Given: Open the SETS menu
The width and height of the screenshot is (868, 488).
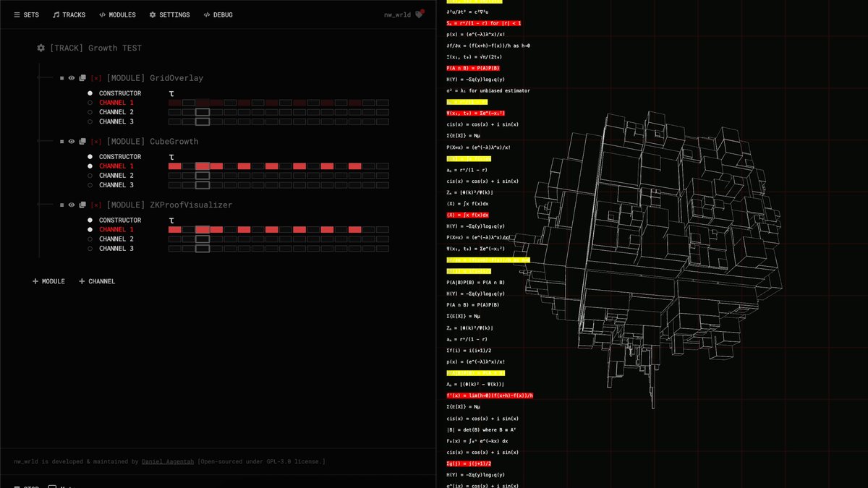Looking at the screenshot, I should (27, 14).
